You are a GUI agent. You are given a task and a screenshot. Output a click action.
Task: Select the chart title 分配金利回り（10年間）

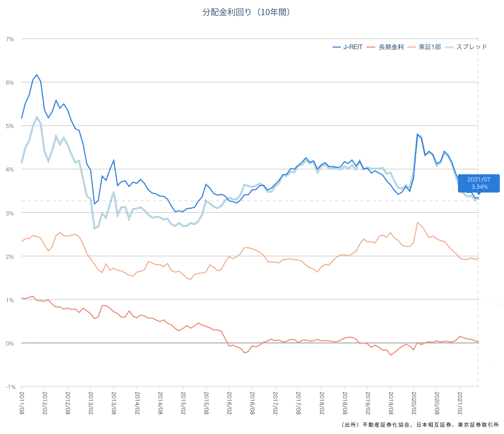(x=247, y=12)
